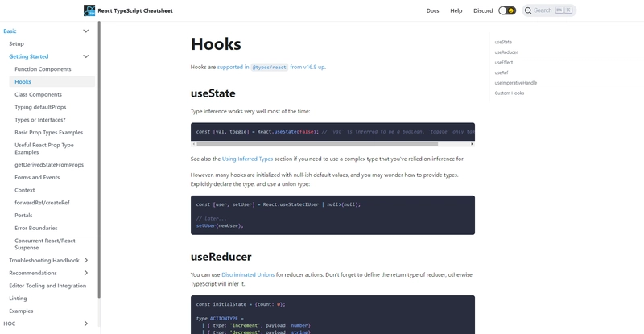Open Forms and Events sidebar page
The image size is (644, 334).
click(37, 178)
